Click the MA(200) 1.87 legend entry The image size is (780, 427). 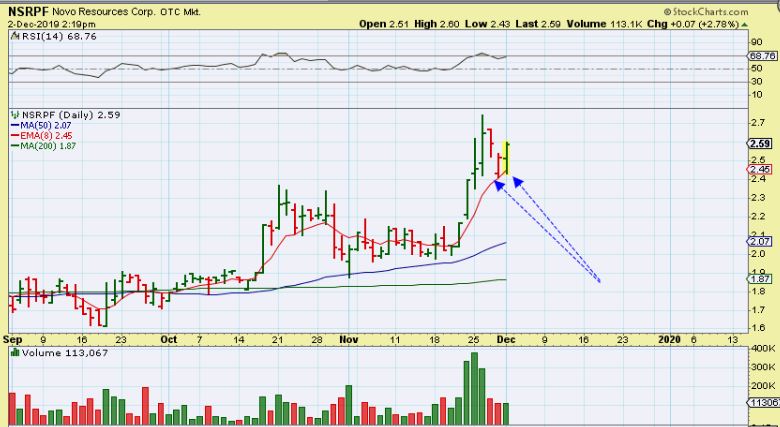43,146
